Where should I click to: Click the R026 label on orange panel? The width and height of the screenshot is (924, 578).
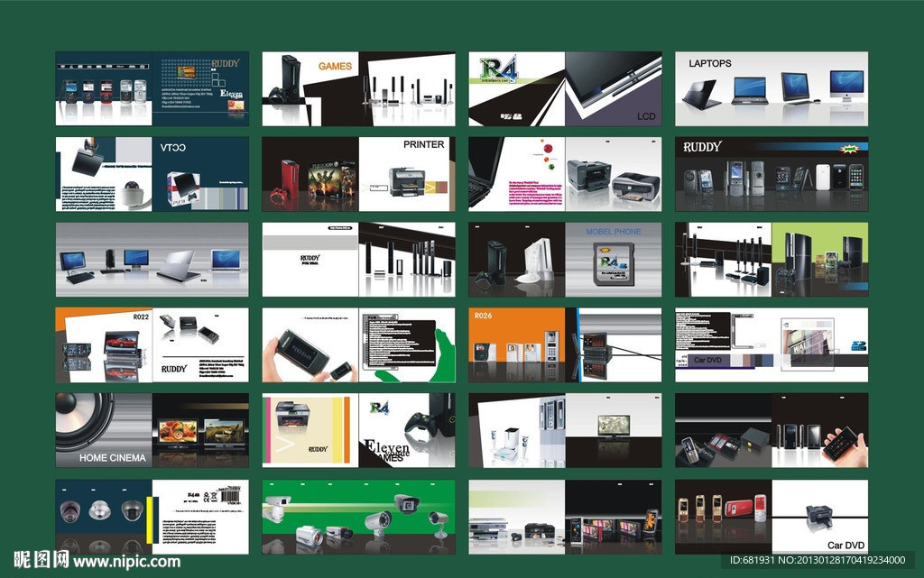[483, 316]
